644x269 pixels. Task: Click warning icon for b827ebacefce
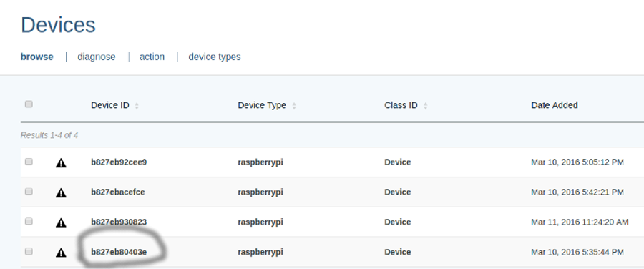tap(61, 192)
